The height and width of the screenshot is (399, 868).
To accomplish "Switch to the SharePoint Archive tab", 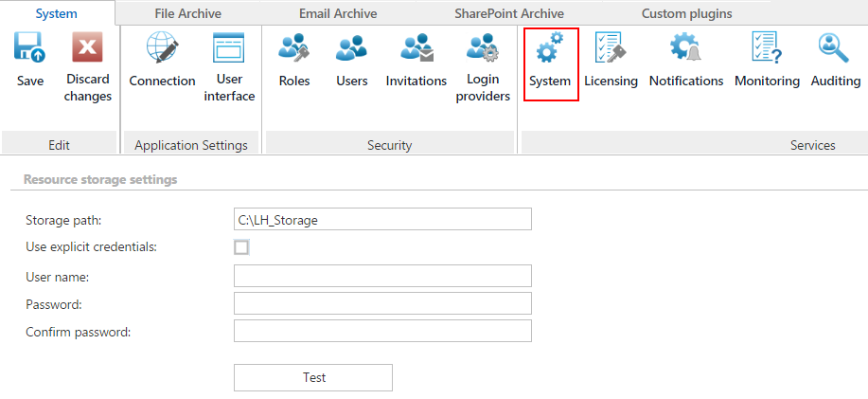I will 508,13.
